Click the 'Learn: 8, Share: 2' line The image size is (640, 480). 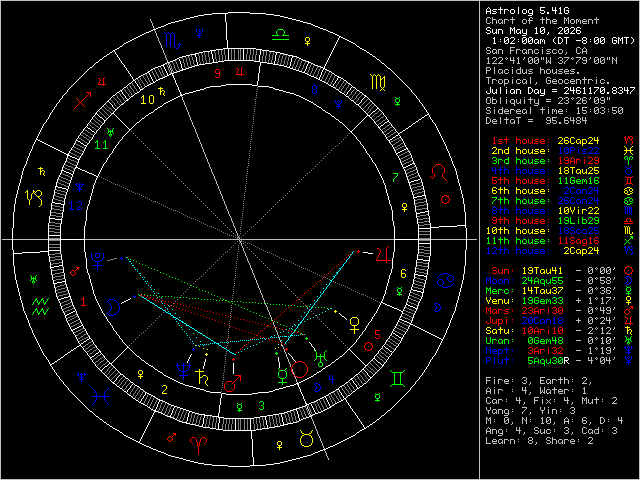coord(539,441)
